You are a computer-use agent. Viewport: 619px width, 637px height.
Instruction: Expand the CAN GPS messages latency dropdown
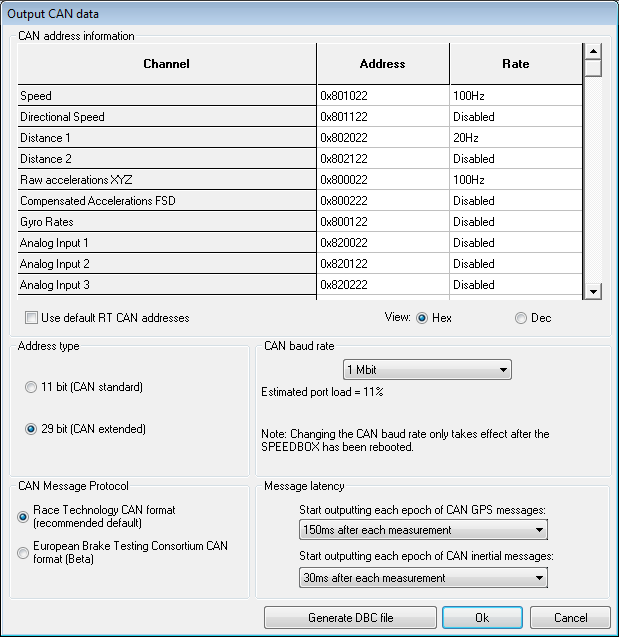(423, 530)
